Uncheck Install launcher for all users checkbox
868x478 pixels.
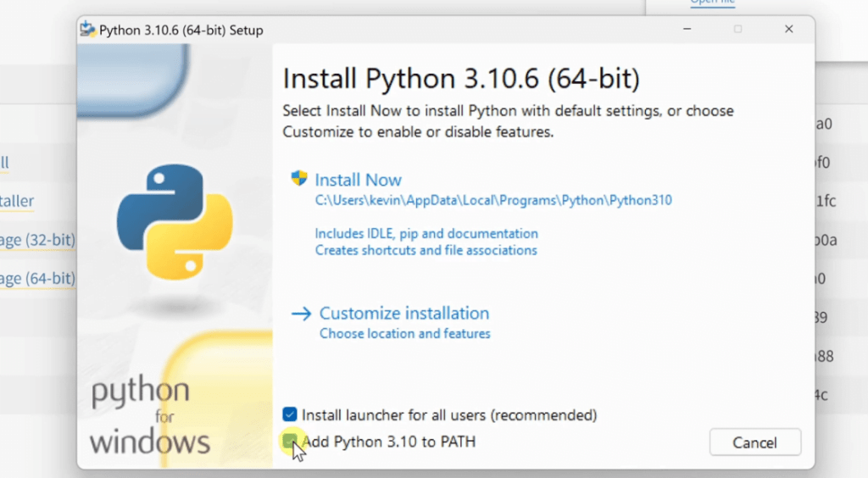point(291,414)
